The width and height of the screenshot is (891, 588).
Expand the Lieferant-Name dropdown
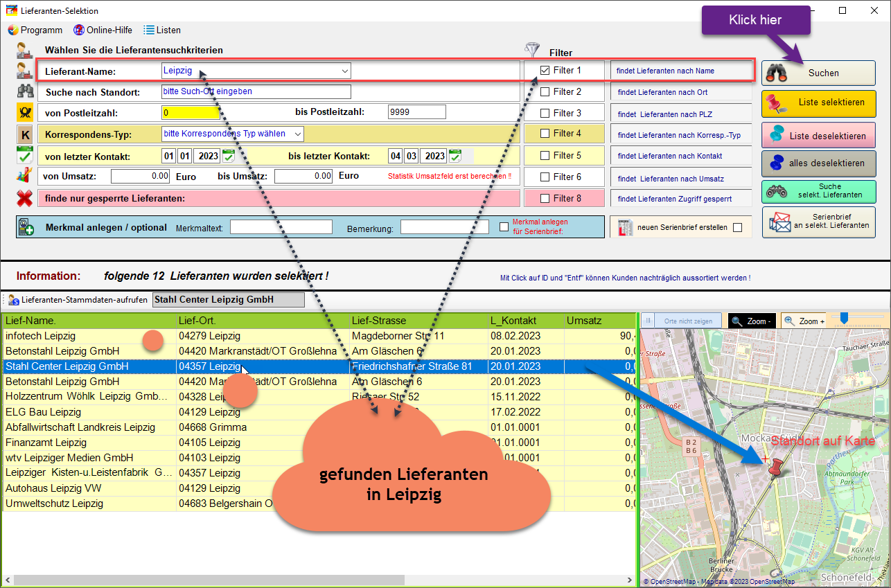click(x=344, y=71)
